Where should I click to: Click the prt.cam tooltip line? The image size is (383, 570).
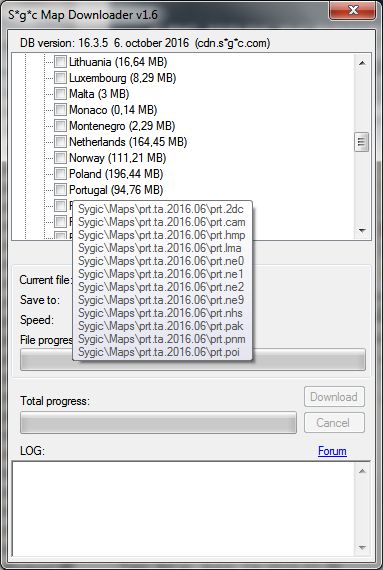(162, 222)
